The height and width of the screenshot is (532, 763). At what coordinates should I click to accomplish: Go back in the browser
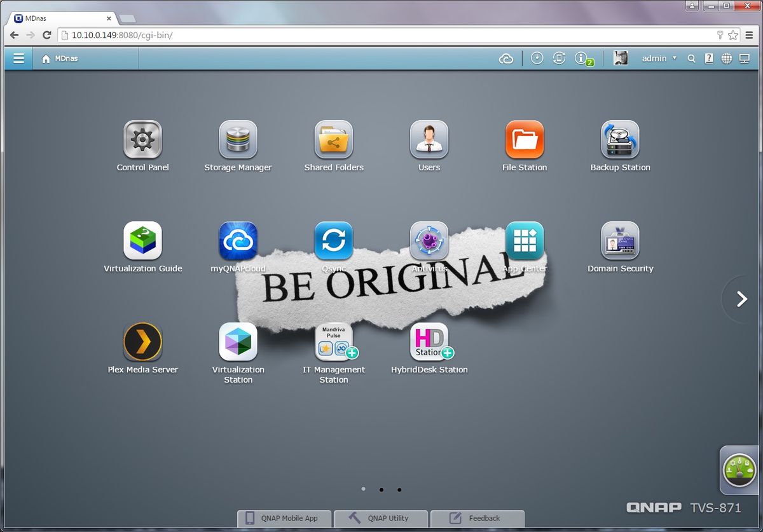[15, 35]
